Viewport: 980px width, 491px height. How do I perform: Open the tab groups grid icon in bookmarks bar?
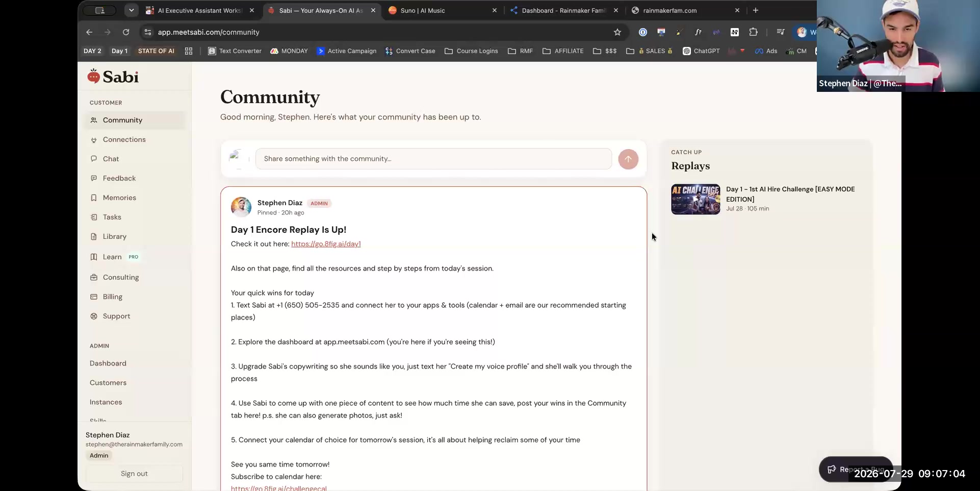click(x=189, y=51)
